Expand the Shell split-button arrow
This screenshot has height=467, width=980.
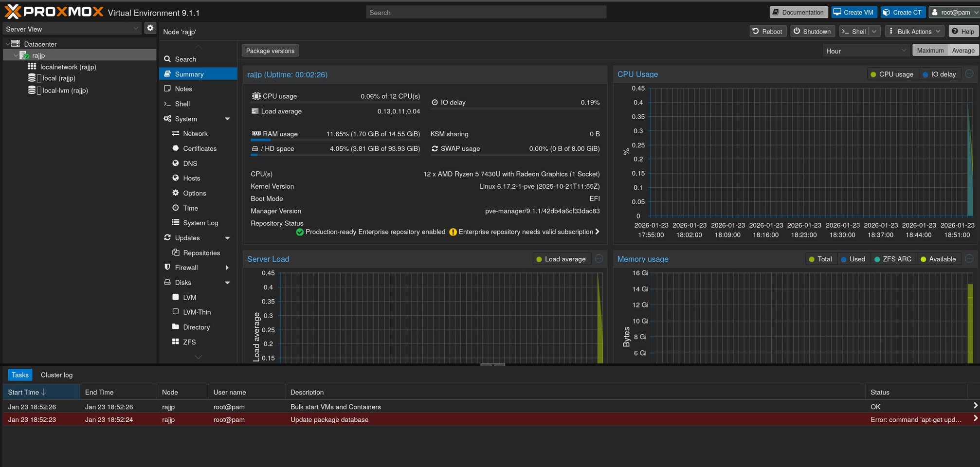874,32
